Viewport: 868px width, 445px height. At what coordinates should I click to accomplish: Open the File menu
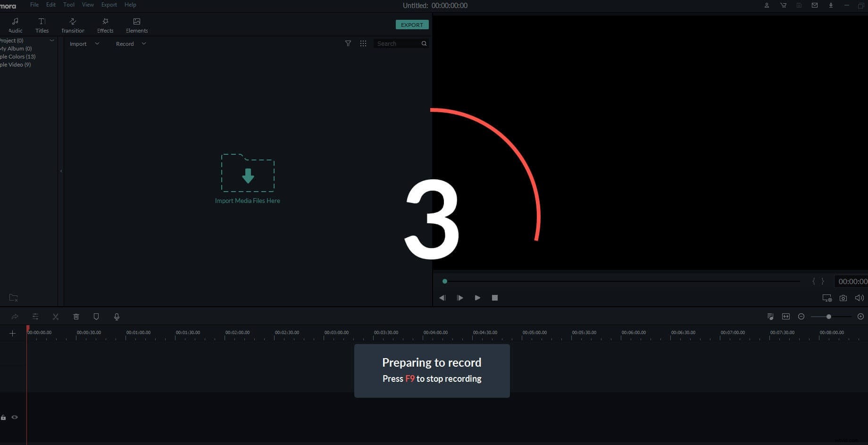[x=34, y=5]
